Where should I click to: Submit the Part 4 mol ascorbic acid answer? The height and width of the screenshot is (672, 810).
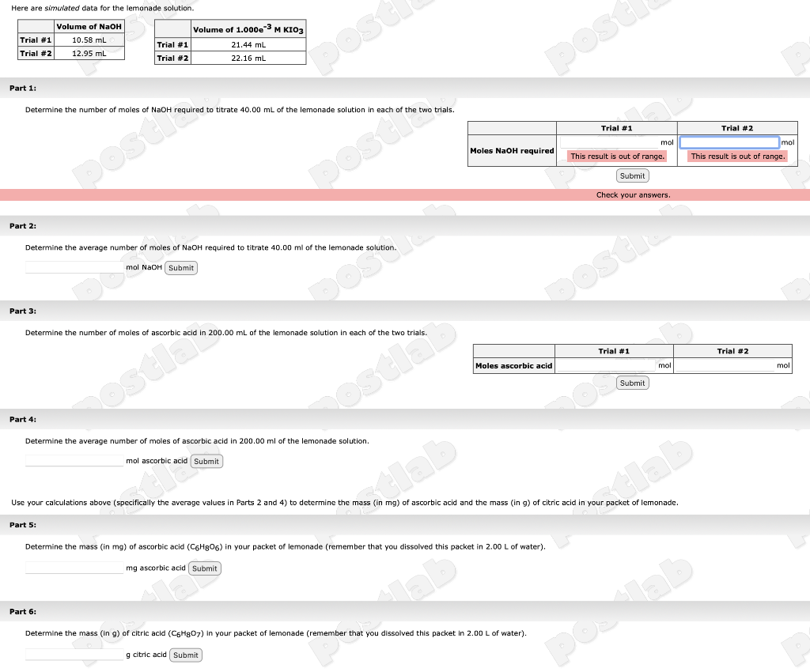click(x=206, y=462)
